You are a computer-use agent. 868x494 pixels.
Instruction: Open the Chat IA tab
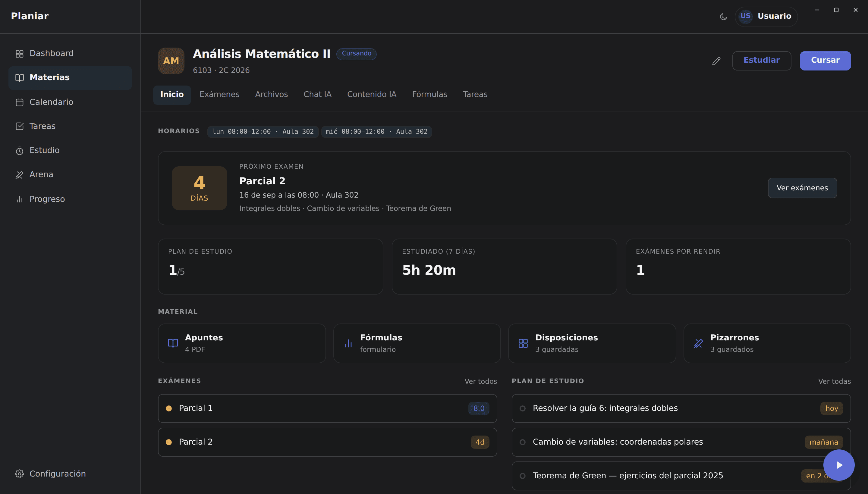[317, 95]
